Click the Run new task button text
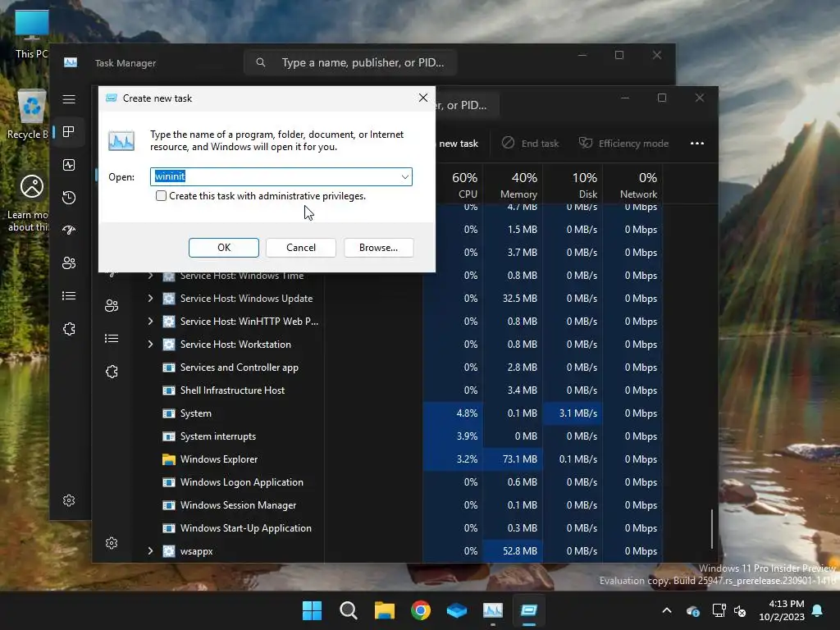The image size is (840, 630). (458, 144)
